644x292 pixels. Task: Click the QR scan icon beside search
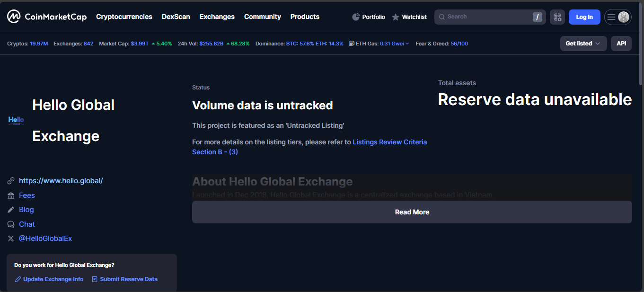(x=557, y=17)
